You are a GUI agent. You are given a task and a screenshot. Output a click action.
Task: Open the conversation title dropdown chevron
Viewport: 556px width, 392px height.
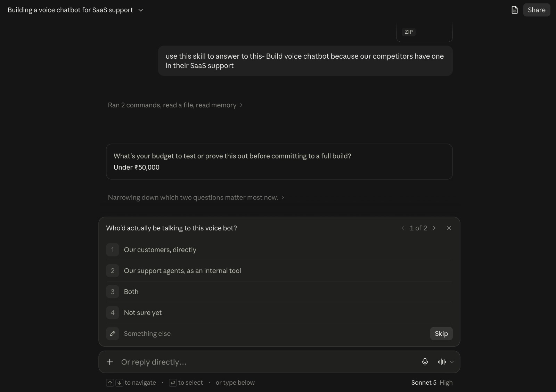(x=141, y=10)
